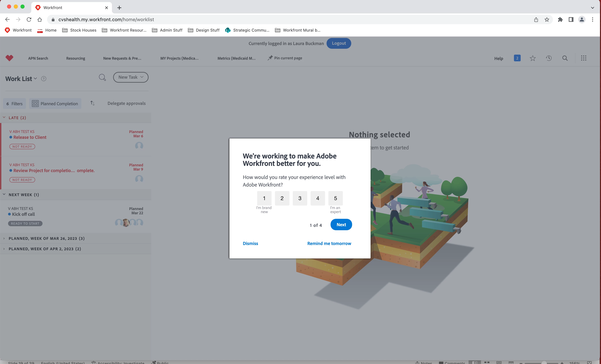The width and height of the screenshot is (601, 364).
Task: Click the Work List search magnifier
Action: point(102,78)
